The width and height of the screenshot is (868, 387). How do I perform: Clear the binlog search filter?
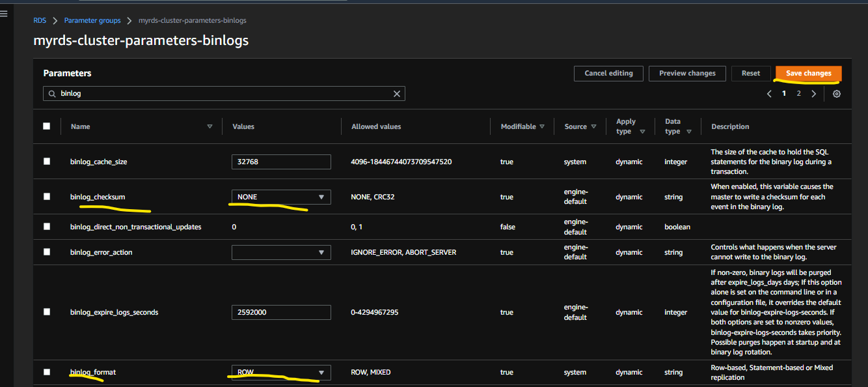click(397, 94)
